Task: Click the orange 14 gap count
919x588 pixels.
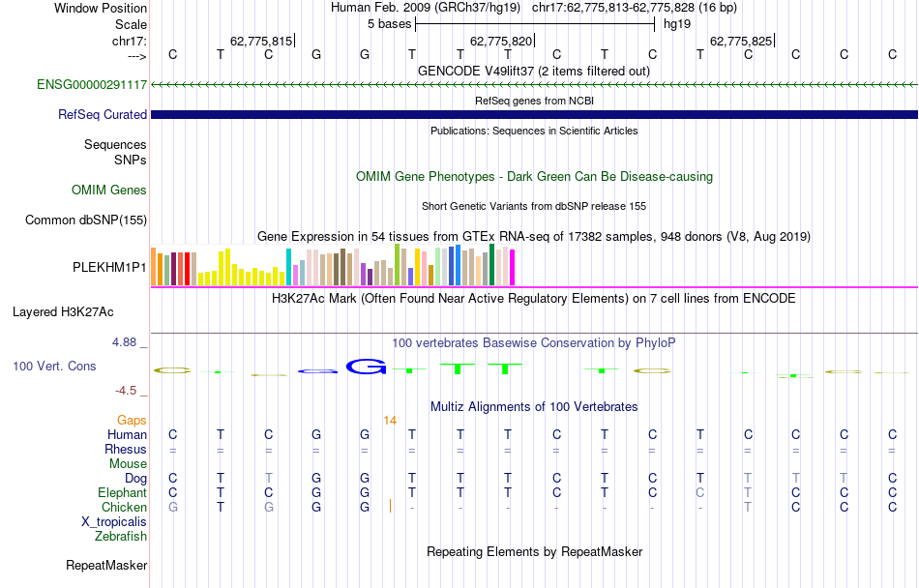Action: [390, 421]
